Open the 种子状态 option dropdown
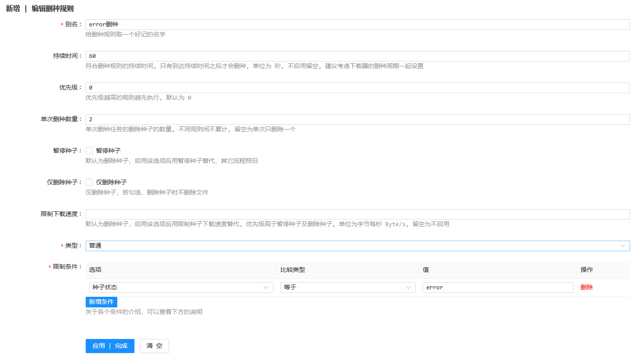638x364 pixels. point(176,288)
